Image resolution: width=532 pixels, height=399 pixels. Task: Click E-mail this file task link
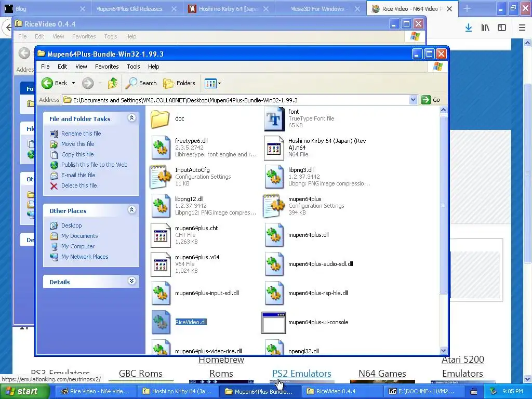[x=78, y=175]
